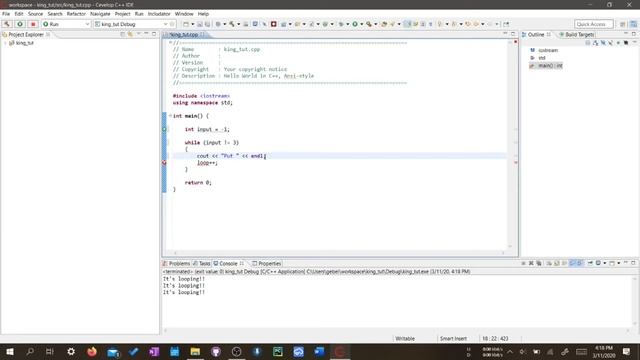Click the green Run launch button
Image resolution: width=640 pixels, height=360 pixels.
20,24
